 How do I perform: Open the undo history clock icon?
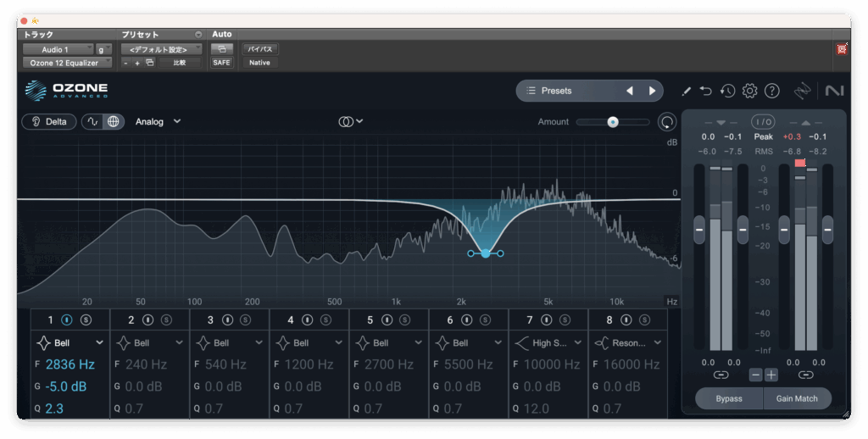pyautogui.click(x=727, y=91)
